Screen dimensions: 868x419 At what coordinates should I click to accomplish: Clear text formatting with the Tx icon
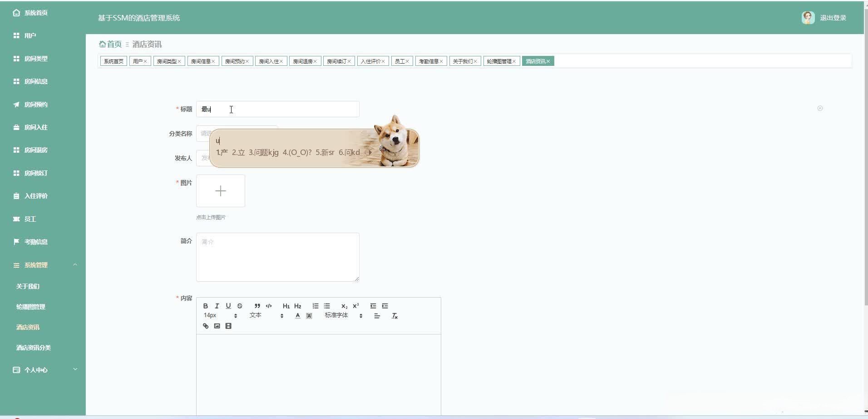[x=395, y=316]
